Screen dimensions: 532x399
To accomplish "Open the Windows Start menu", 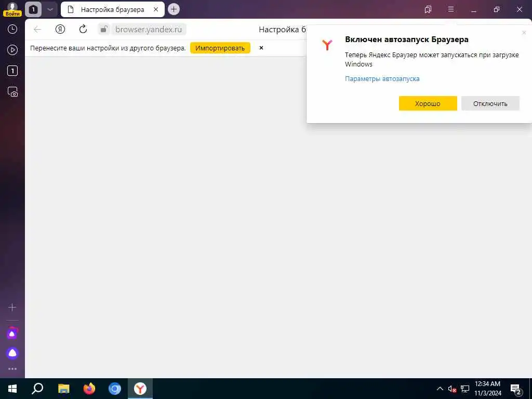I will (12, 389).
